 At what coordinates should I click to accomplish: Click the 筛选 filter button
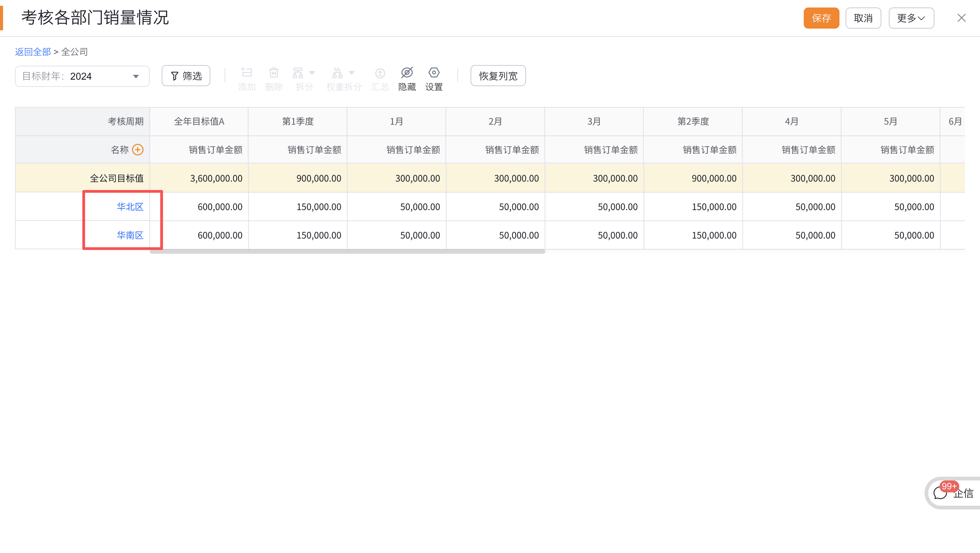186,76
